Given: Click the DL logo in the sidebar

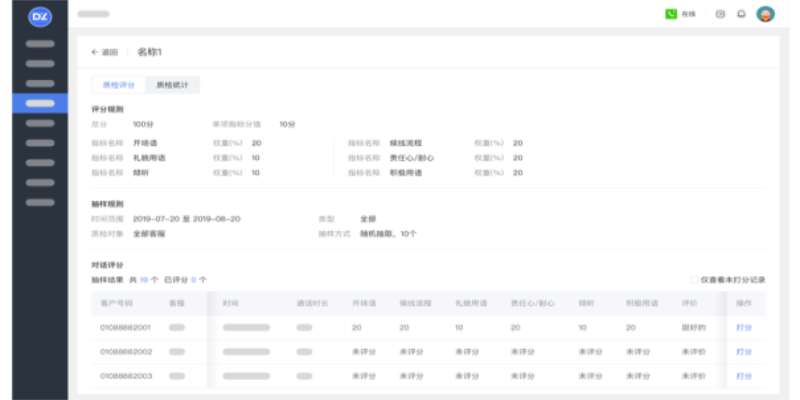Looking at the screenshot, I should 39,15.
